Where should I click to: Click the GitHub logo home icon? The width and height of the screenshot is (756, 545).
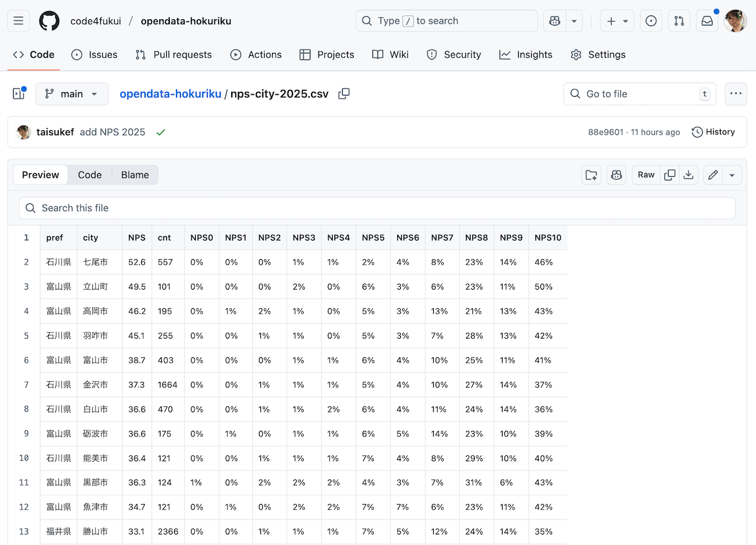click(x=50, y=21)
